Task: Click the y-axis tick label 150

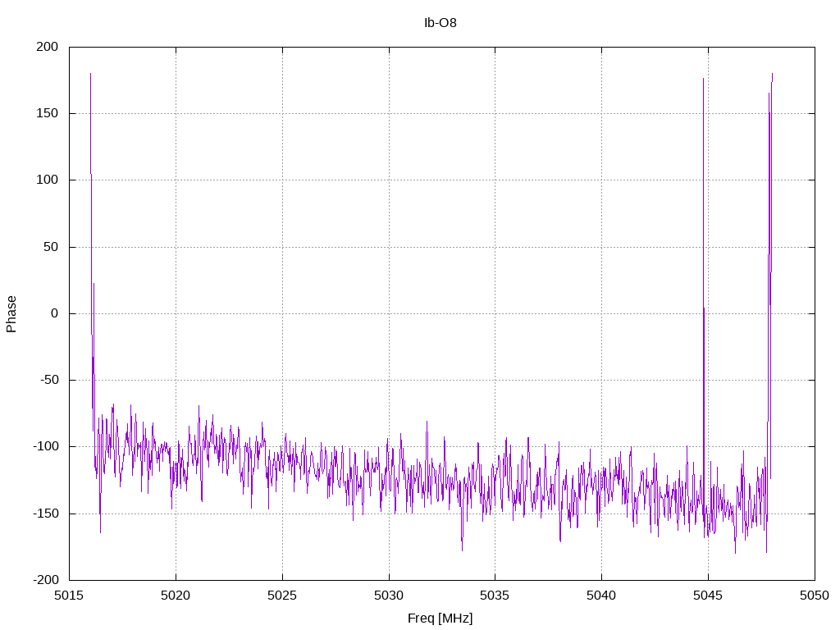Action: (47, 113)
